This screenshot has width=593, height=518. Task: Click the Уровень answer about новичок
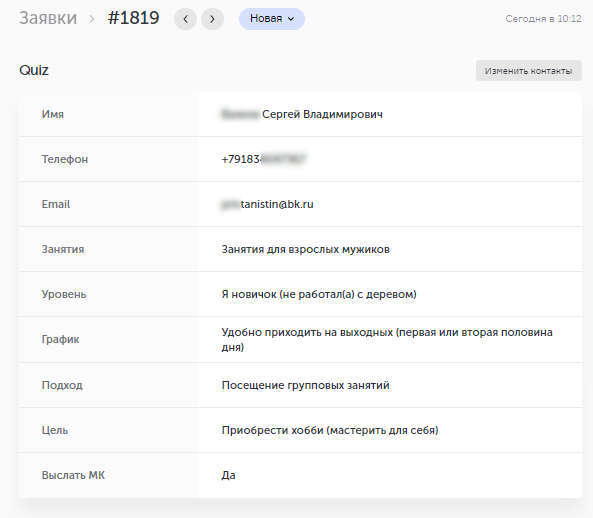[x=319, y=294]
